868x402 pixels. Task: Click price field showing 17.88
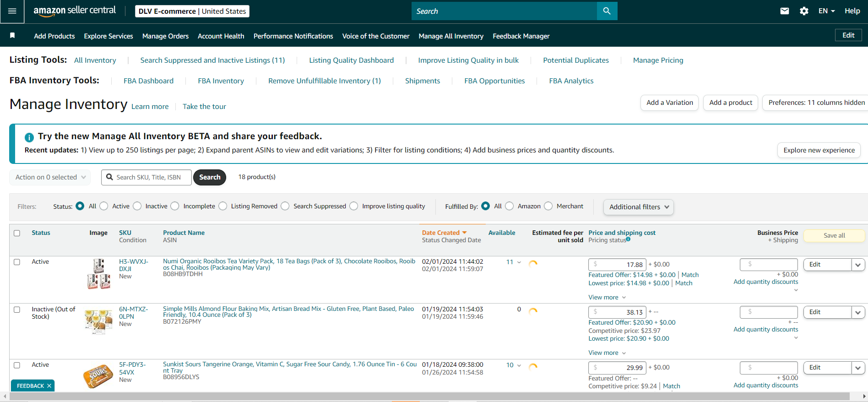click(618, 264)
